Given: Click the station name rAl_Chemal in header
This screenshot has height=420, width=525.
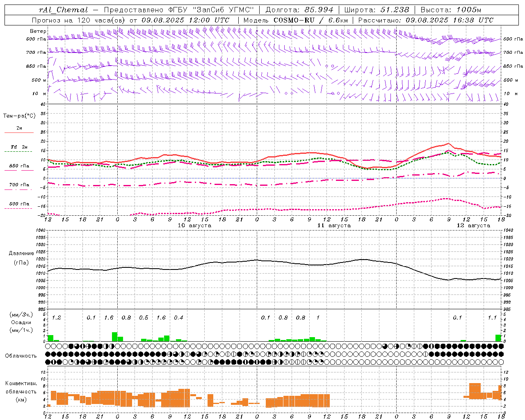Looking at the screenshot, I should coord(63,10).
